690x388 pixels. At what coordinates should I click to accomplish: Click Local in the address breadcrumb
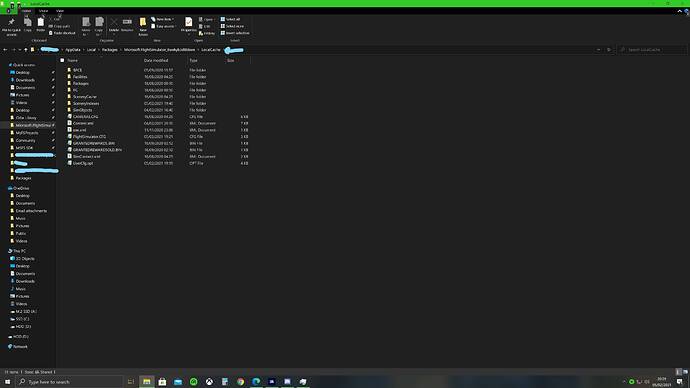click(x=91, y=50)
